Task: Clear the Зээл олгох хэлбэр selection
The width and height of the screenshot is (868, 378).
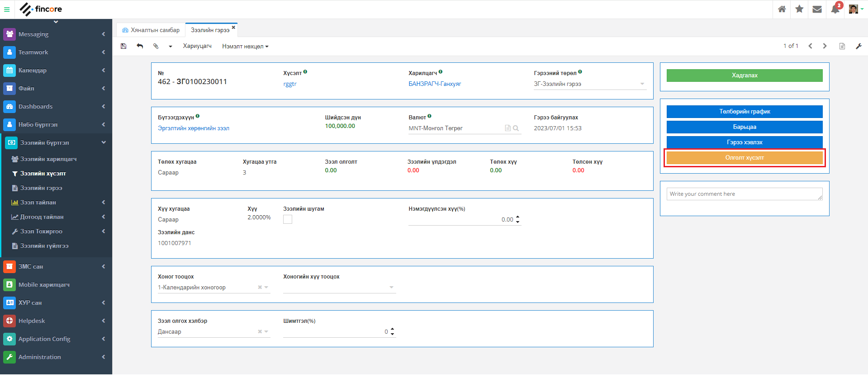Action: pos(260,332)
